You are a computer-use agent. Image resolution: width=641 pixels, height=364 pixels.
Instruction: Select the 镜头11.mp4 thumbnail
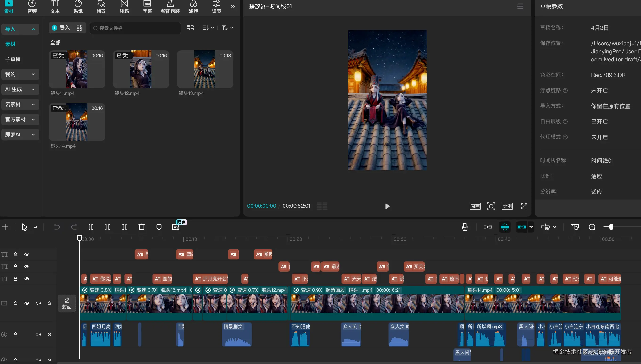[x=77, y=69]
